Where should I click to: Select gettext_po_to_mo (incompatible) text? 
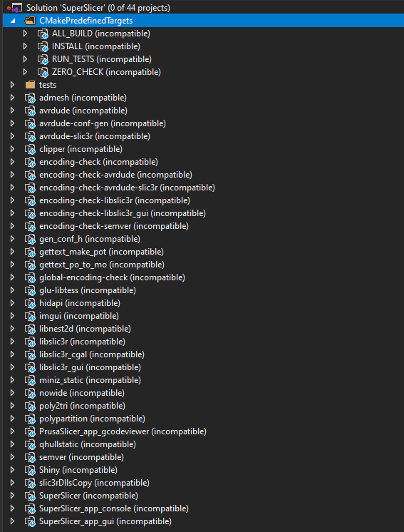point(102,265)
